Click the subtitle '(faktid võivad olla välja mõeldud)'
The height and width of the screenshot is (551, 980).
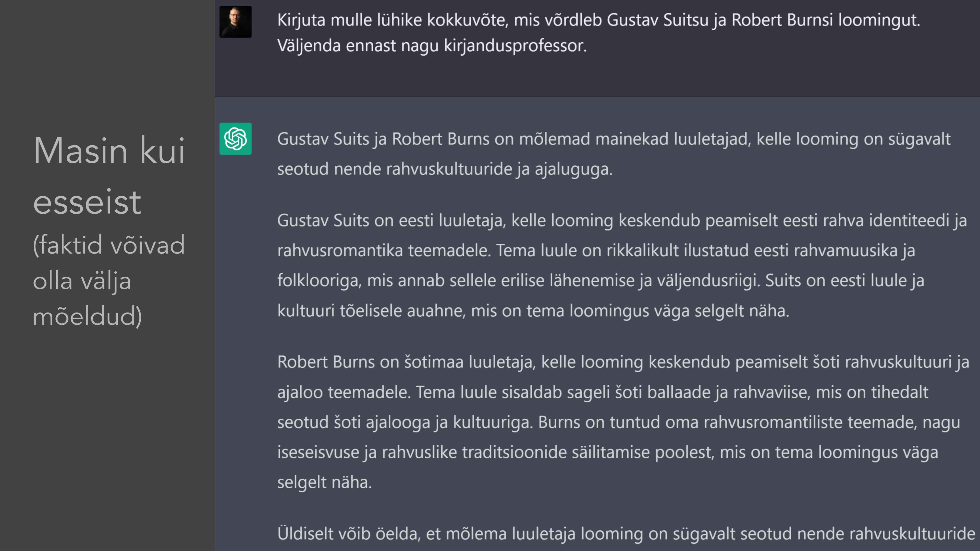(109, 281)
